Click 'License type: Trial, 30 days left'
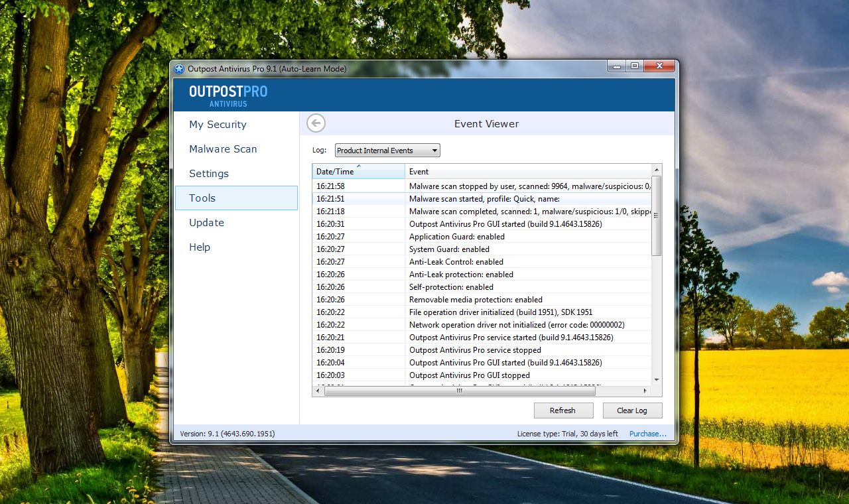Image resolution: width=849 pixels, height=504 pixels. (x=568, y=434)
